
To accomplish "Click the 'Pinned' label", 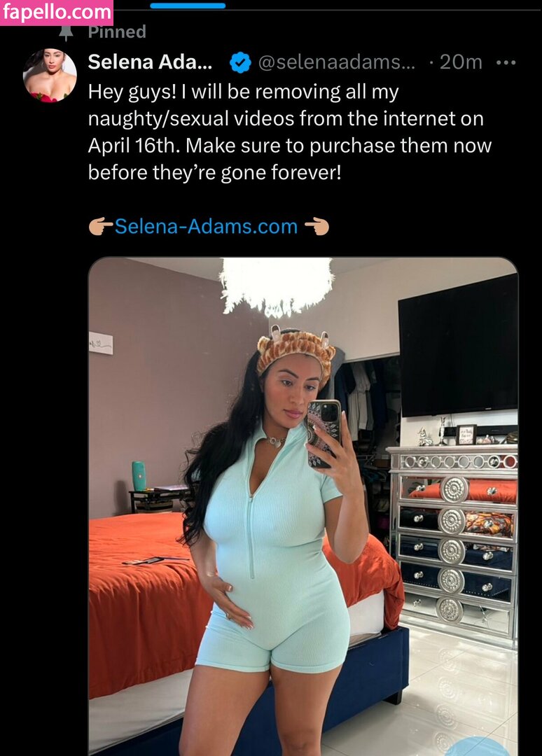I will [117, 31].
